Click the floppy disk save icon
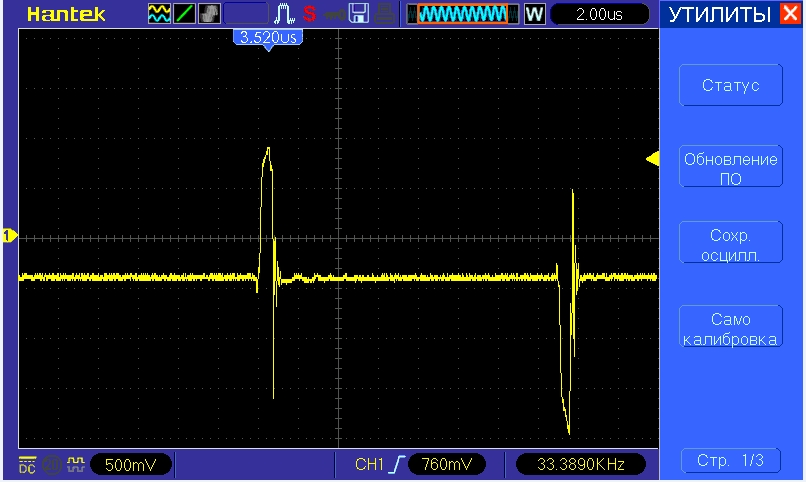This screenshot has height=482, width=806. click(x=359, y=15)
